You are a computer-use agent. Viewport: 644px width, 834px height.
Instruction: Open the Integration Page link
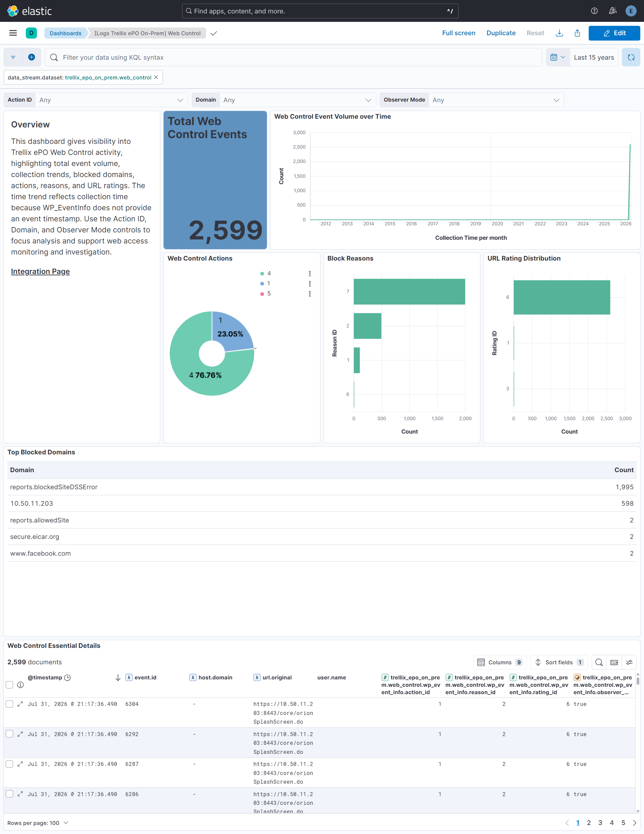40,272
